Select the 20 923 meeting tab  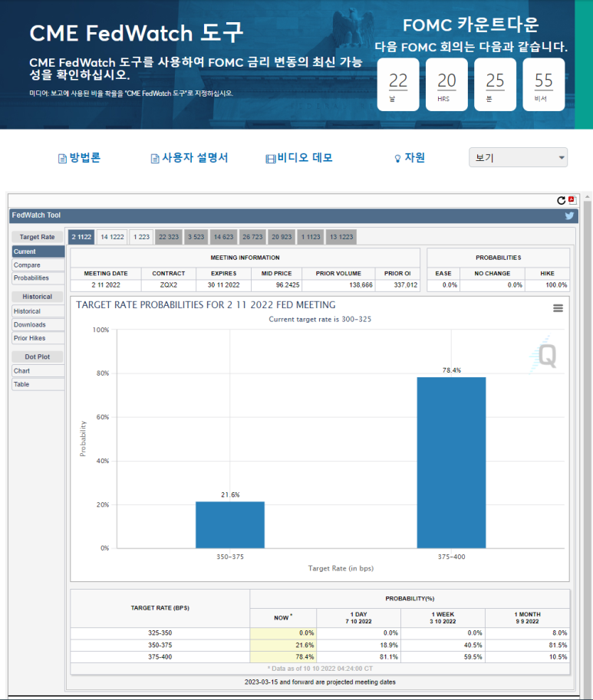pyautogui.click(x=282, y=237)
